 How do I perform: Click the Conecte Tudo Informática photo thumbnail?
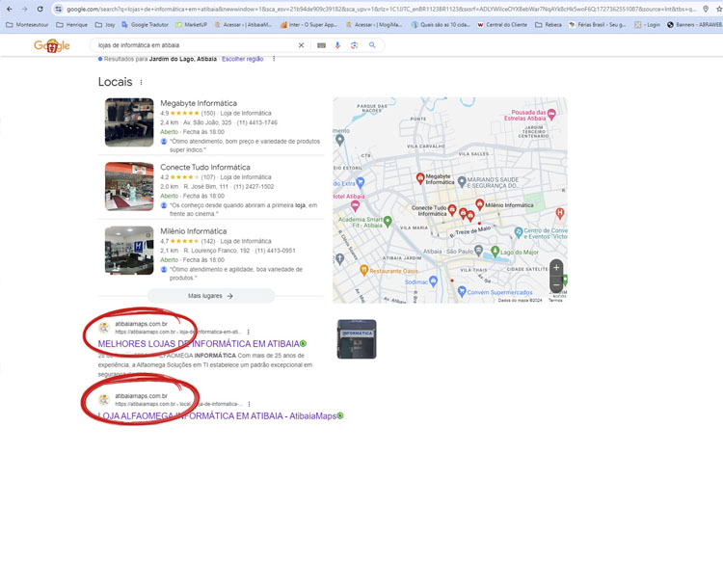coord(129,186)
